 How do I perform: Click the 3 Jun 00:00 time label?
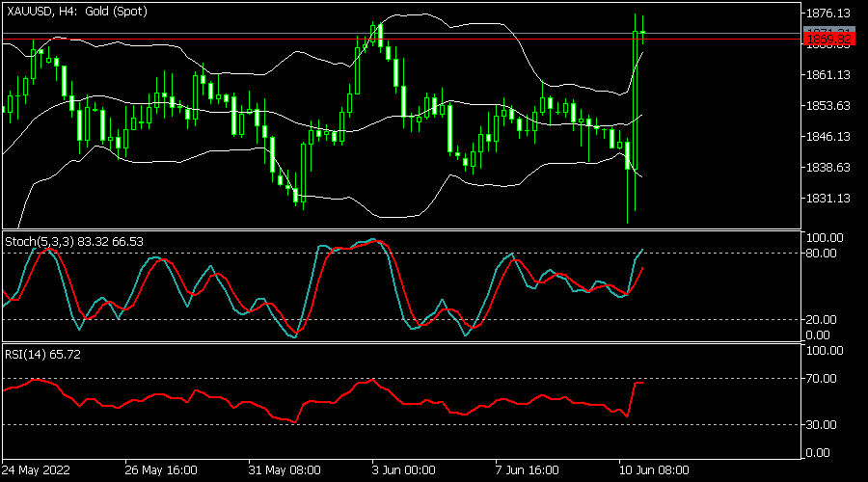(x=403, y=470)
